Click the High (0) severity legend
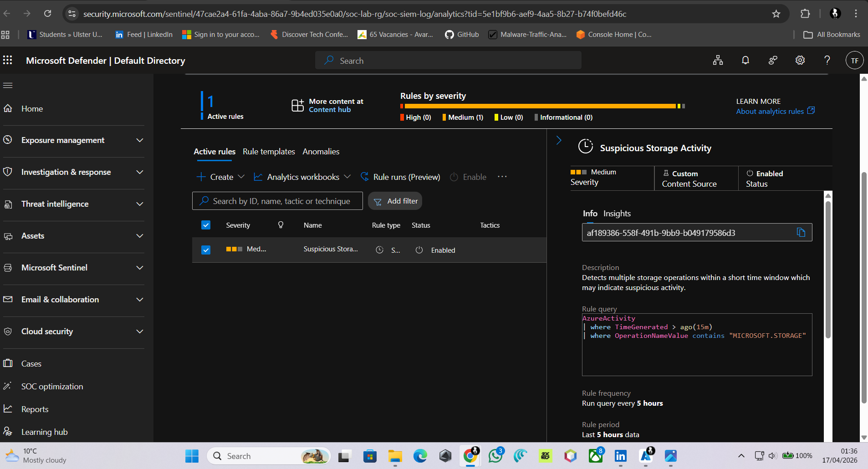 click(x=415, y=117)
